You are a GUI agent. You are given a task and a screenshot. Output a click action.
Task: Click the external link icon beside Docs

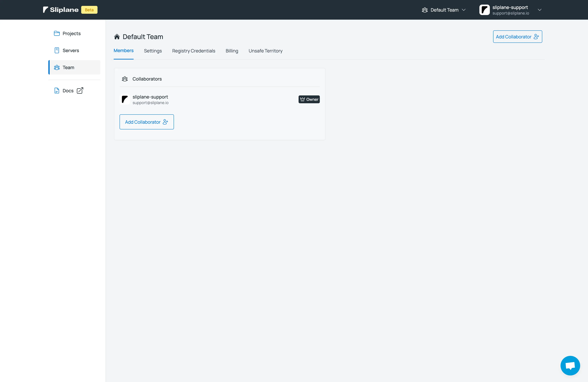tap(80, 90)
